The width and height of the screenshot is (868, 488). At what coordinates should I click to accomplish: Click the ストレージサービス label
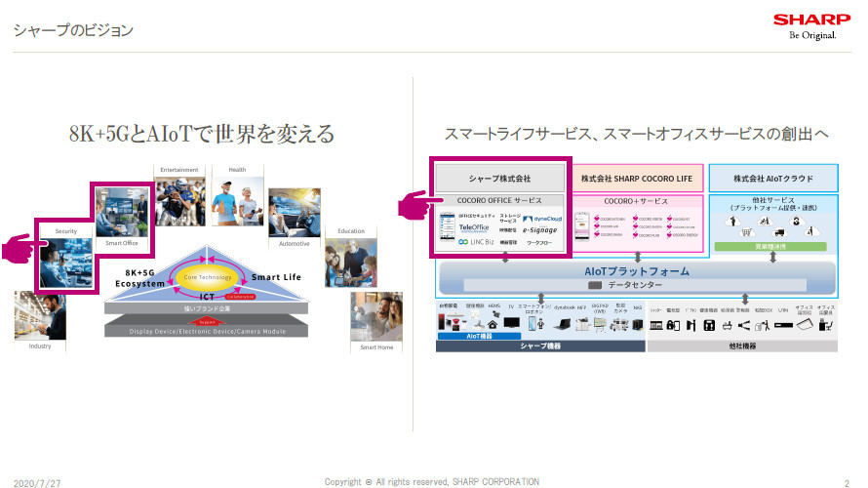click(x=510, y=219)
